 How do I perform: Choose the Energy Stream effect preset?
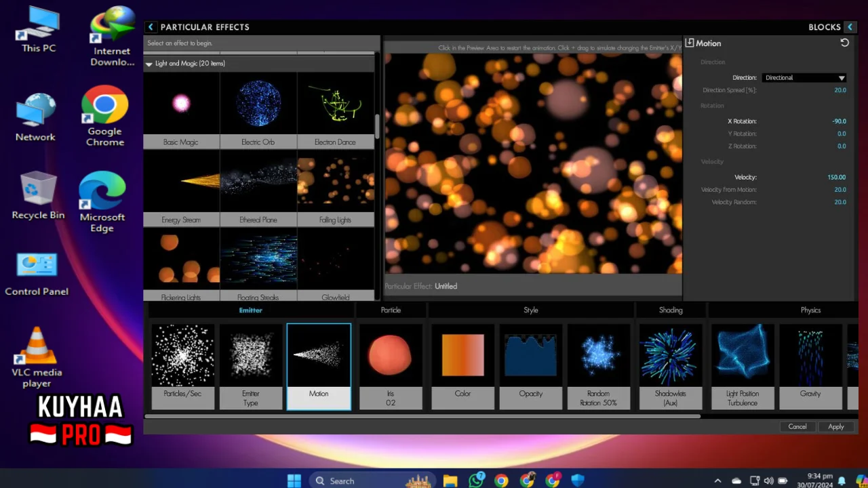click(181, 188)
